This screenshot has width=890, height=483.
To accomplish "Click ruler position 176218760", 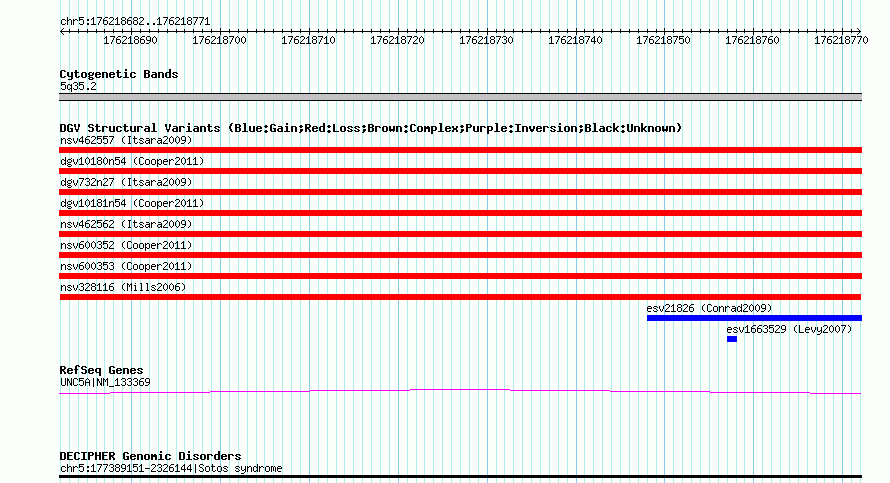I will [x=753, y=40].
